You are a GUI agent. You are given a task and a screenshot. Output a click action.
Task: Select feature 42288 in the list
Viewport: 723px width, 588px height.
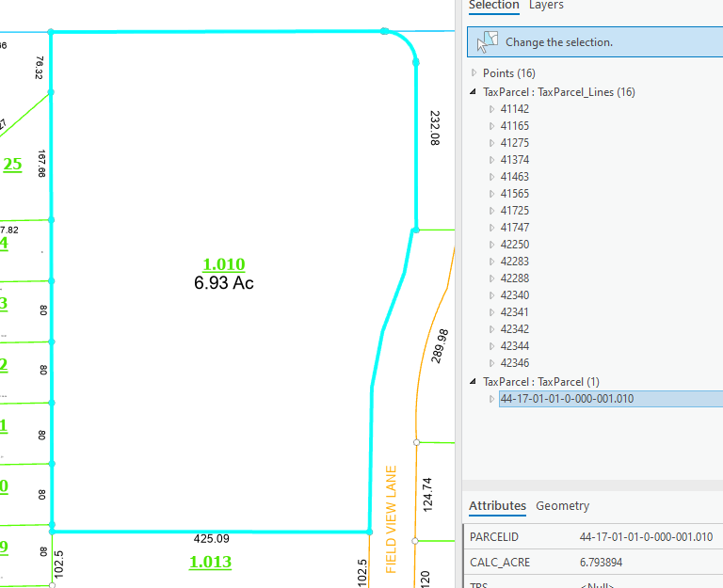coord(515,278)
